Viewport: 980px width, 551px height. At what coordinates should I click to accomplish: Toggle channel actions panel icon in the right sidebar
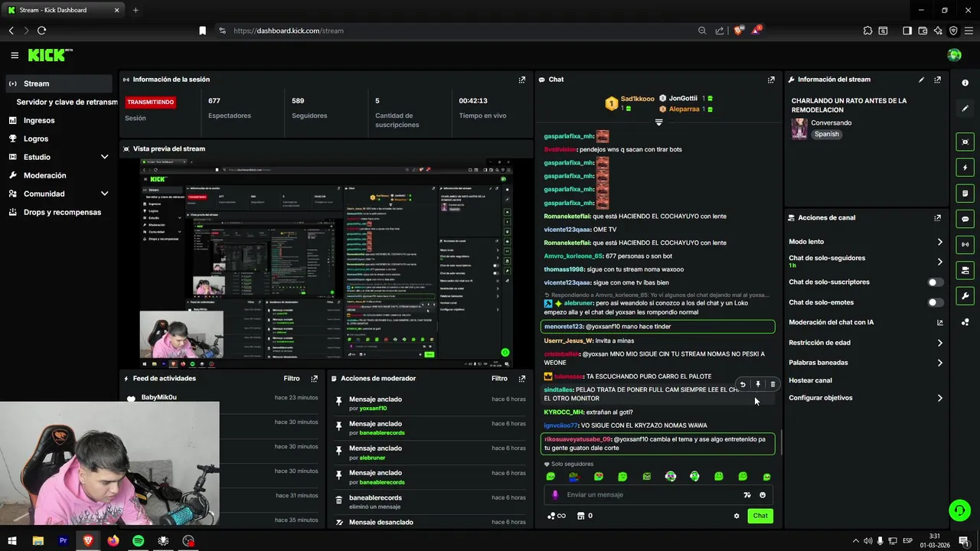pos(965,271)
